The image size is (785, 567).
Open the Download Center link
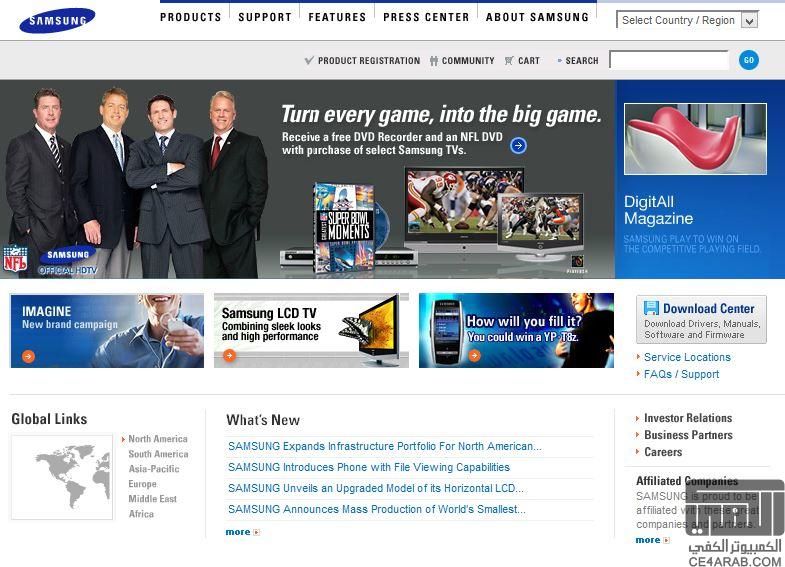pos(708,308)
